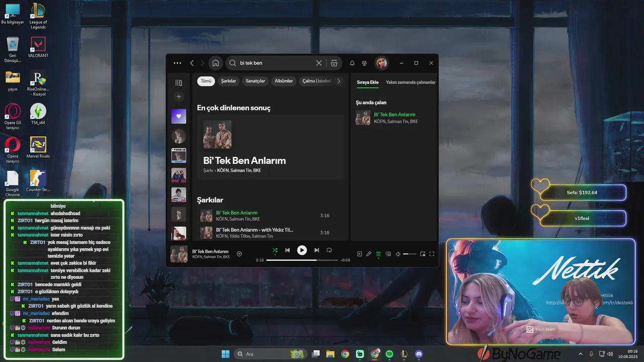Toggle the queue panel icon
The height and width of the screenshot is (362, 644).
378,254
